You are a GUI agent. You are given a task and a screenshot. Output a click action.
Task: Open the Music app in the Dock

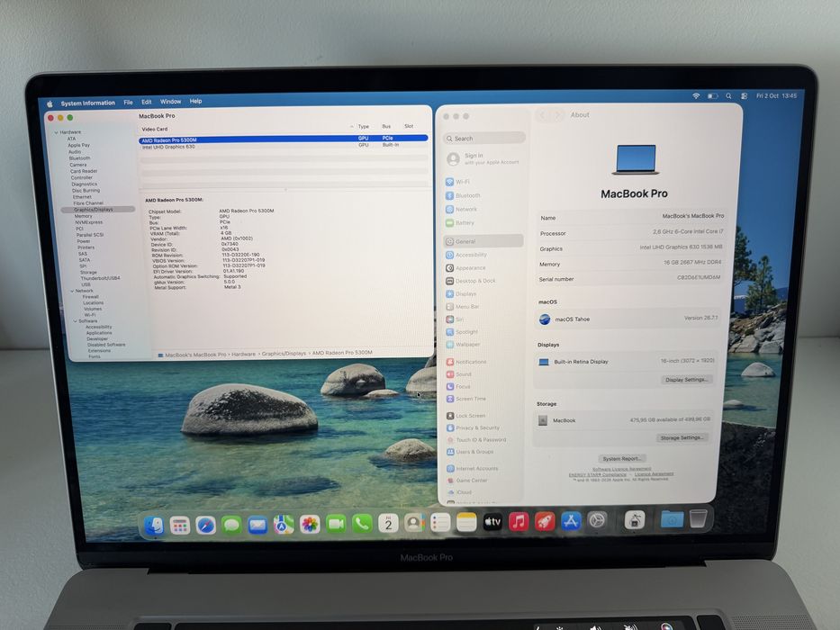[x=518, y=522]
